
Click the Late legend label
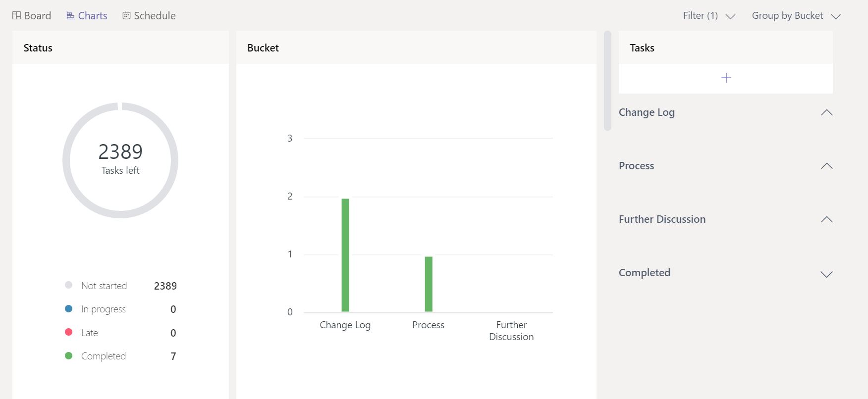(x=90, y=333)
